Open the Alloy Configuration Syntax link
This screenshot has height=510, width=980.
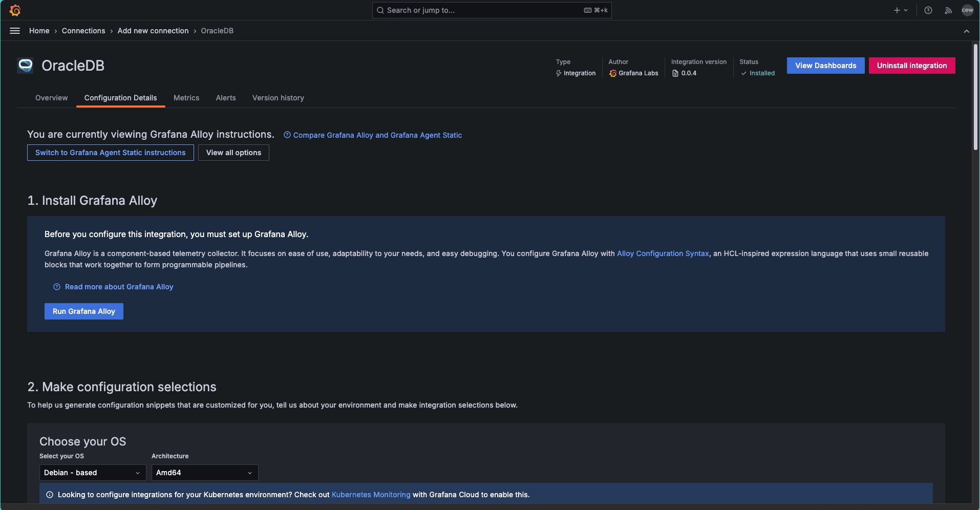click(x=663, y=253)
